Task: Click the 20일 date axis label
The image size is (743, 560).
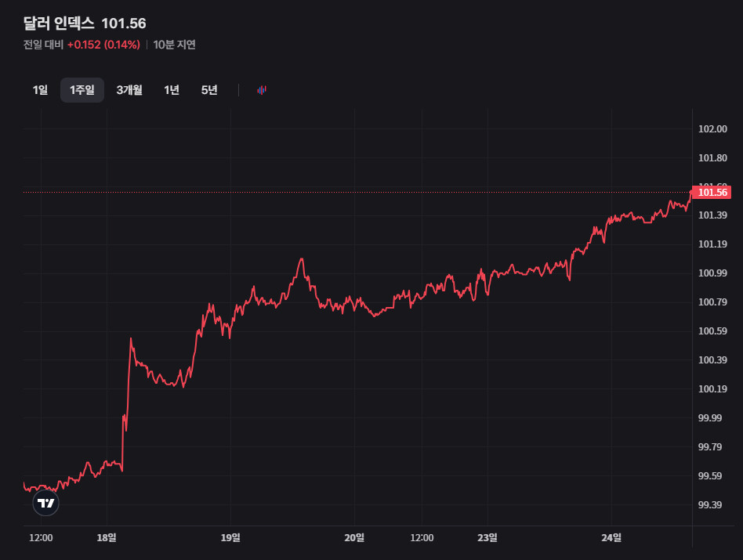Action: tap(354, 537)
